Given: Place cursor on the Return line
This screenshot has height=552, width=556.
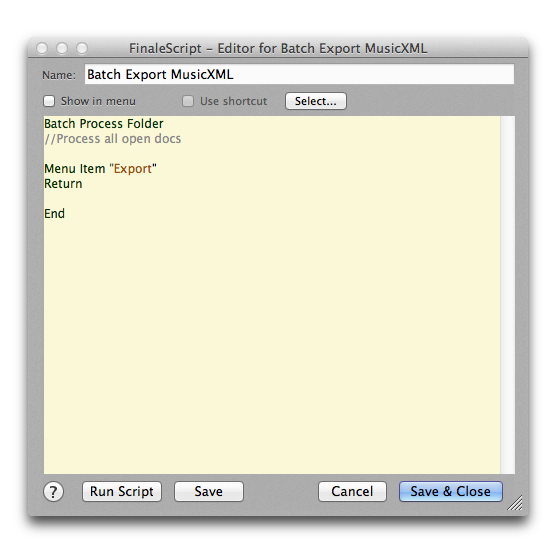Looking at the screenshot, I should click(x=63, y=184).
